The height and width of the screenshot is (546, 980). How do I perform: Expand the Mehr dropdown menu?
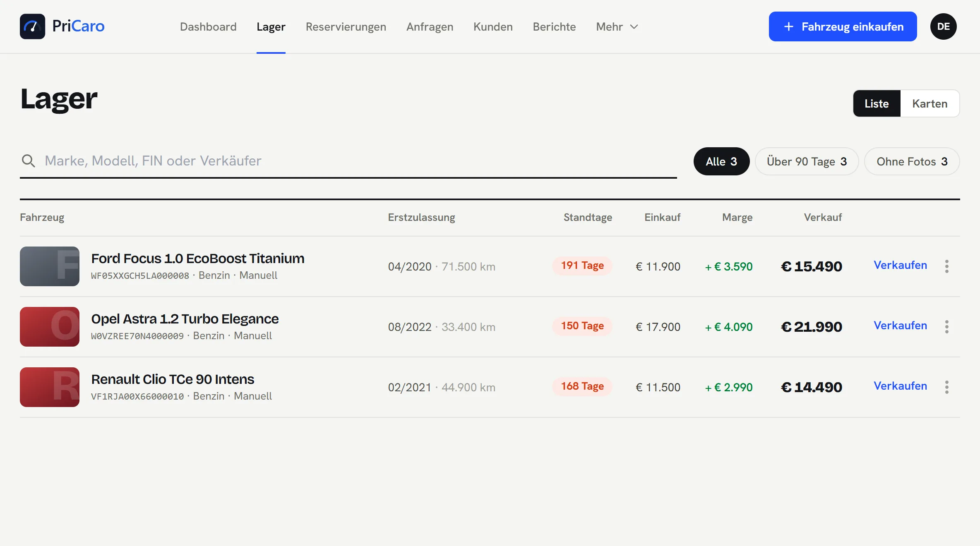pyautogui.click(x=617, y=26)
